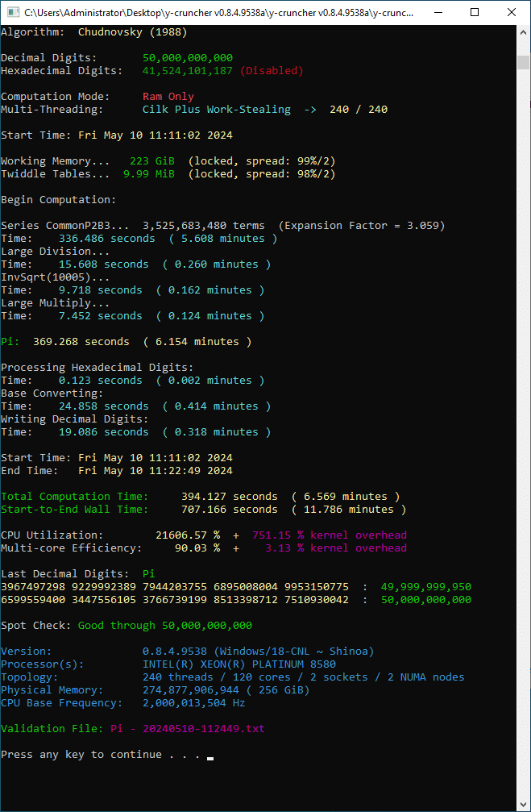
Task: Maximize the y-cruncher console window
Action: [x=474, y=12]
